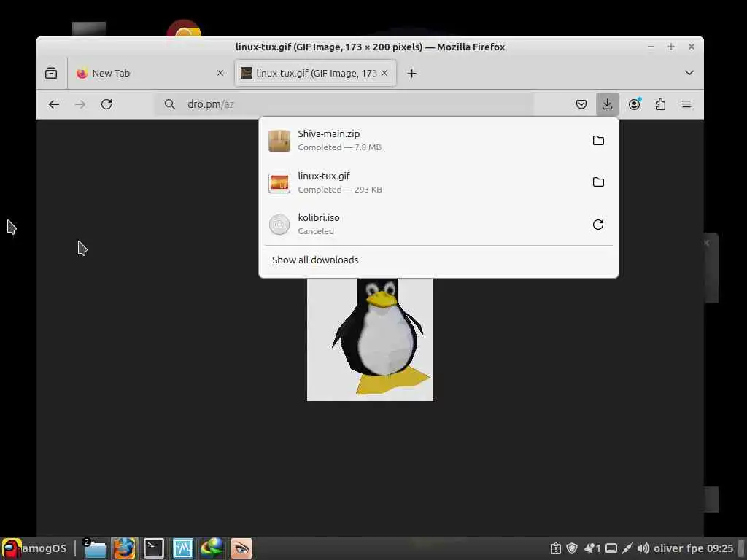
Task: Open the globe download manager taskbar icon
Action: tap(212, 548)
